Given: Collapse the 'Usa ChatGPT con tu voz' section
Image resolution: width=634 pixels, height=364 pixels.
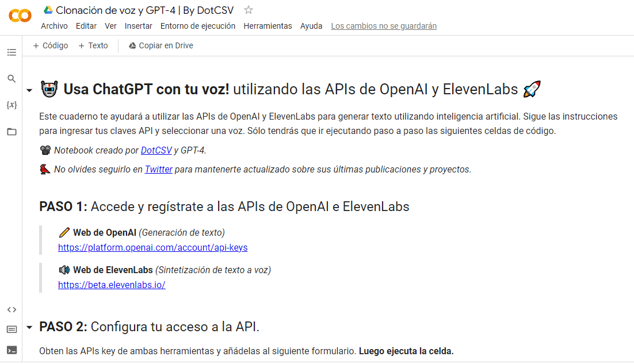Looking at the screenshot, I should 29,90.
